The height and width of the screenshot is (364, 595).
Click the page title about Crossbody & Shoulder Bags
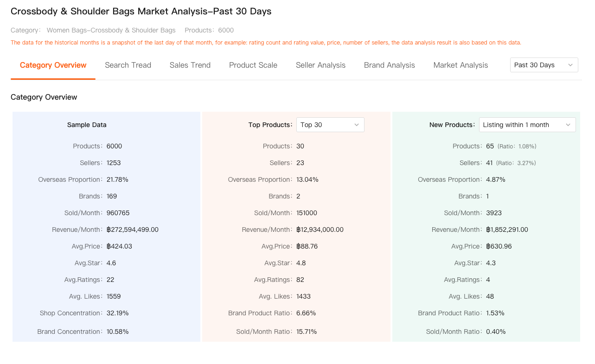click(141, 11)
